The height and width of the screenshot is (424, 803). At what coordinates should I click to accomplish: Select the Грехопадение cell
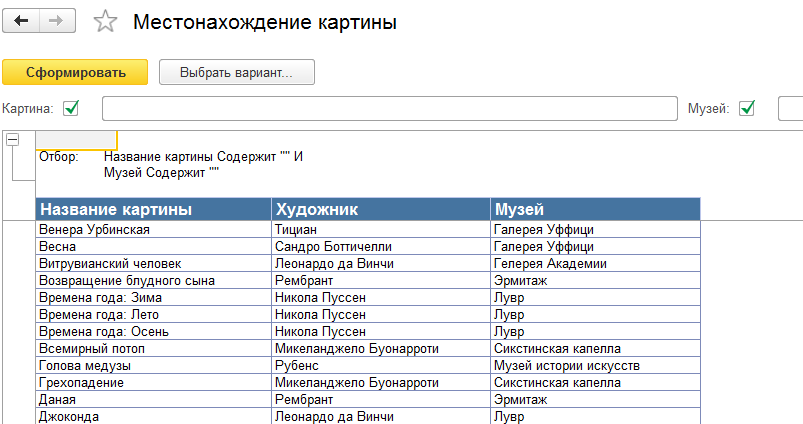pyautogui.click(x=154, y=382)
